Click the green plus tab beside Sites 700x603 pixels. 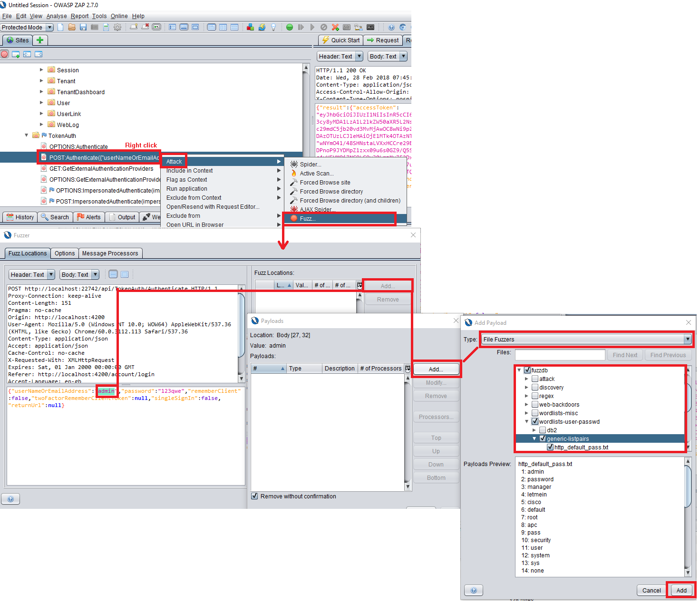pos(40,40)
